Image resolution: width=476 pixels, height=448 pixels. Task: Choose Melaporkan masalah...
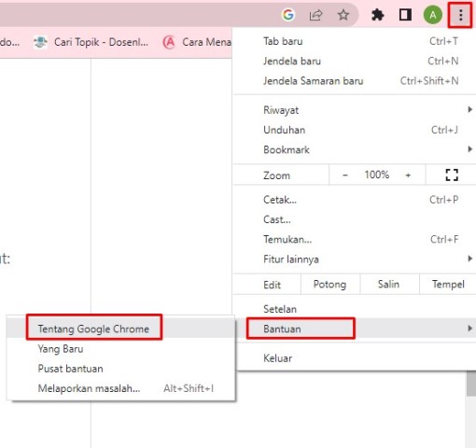(x=120, y=388)
